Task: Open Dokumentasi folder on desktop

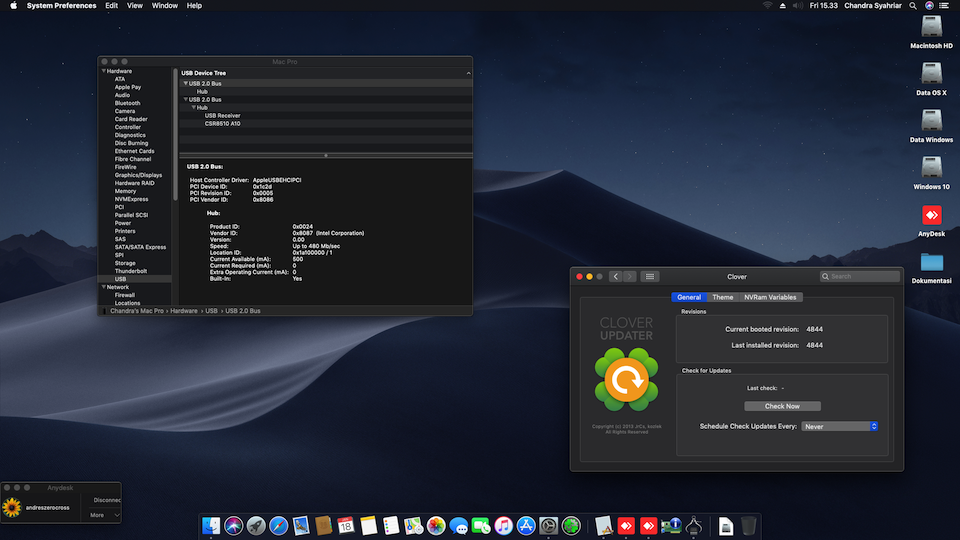Action: (x=931, y=268)
